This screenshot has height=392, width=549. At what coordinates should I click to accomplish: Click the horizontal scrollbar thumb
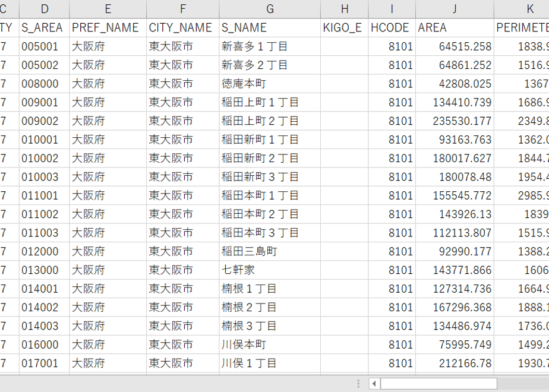pyautogui.click(x=438, y=384)
